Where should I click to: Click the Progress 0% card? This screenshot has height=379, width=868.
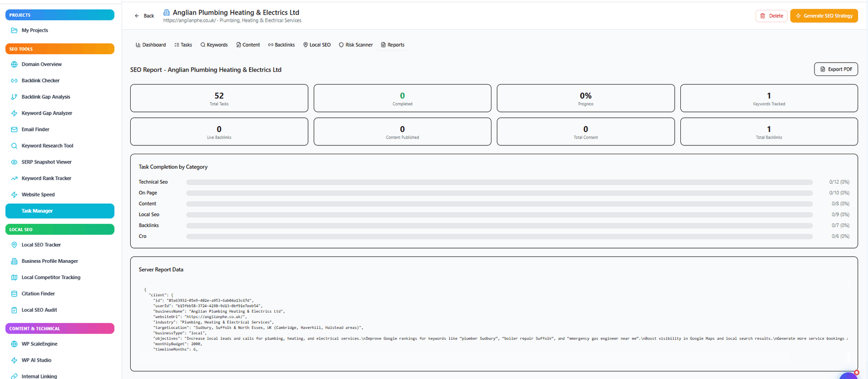[585, 98]
